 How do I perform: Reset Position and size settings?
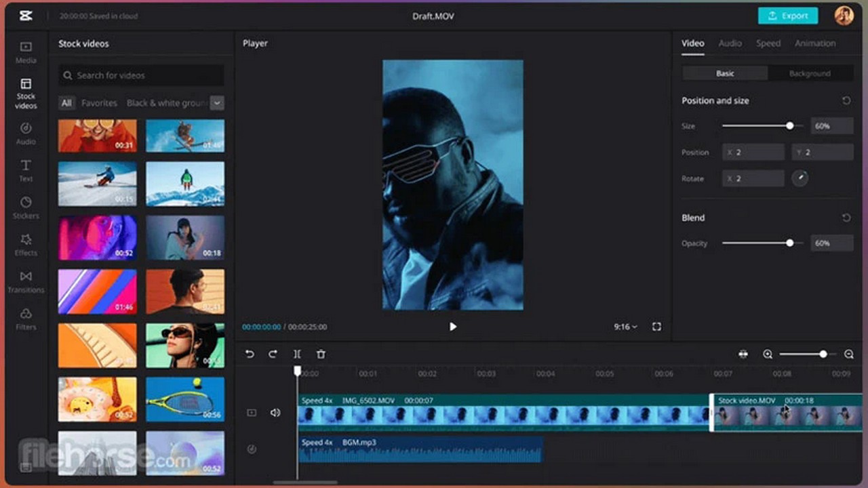[x=846, y=100]
